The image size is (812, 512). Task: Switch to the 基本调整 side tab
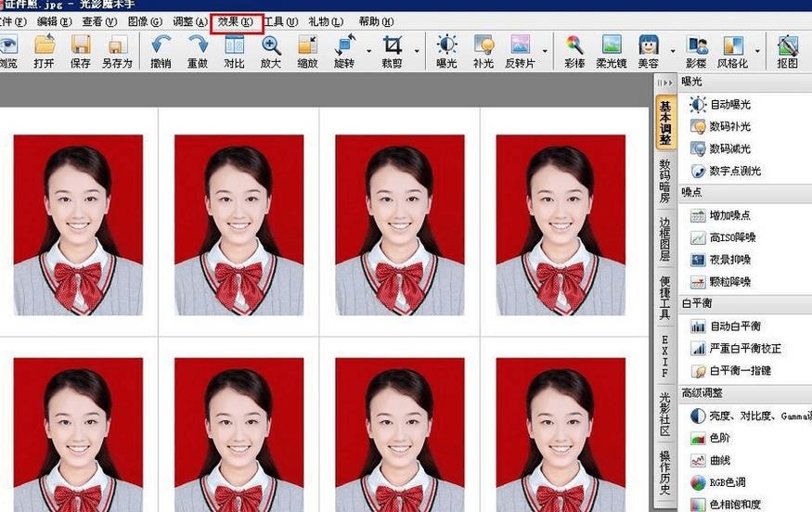pos(665,122)
